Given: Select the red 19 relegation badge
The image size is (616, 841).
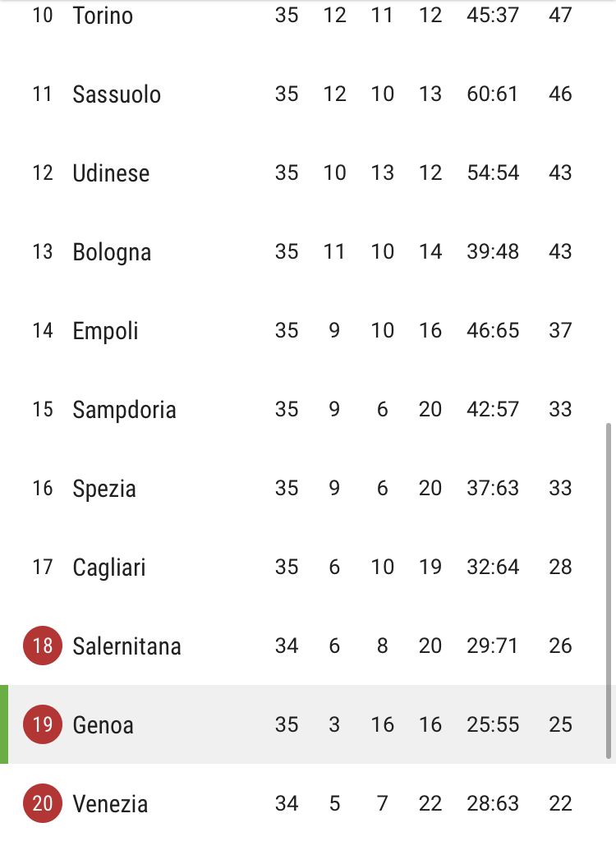Looking at the screenshot, I should tap(43, 724).
